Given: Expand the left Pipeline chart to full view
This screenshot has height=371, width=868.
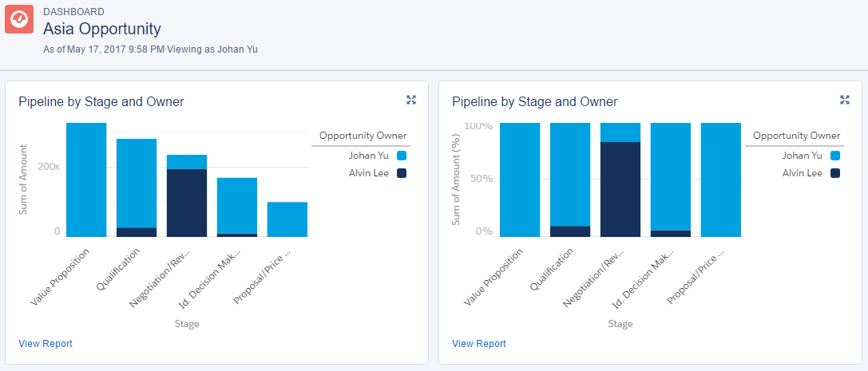Looking at the screenshot, I should pos(410,100).
